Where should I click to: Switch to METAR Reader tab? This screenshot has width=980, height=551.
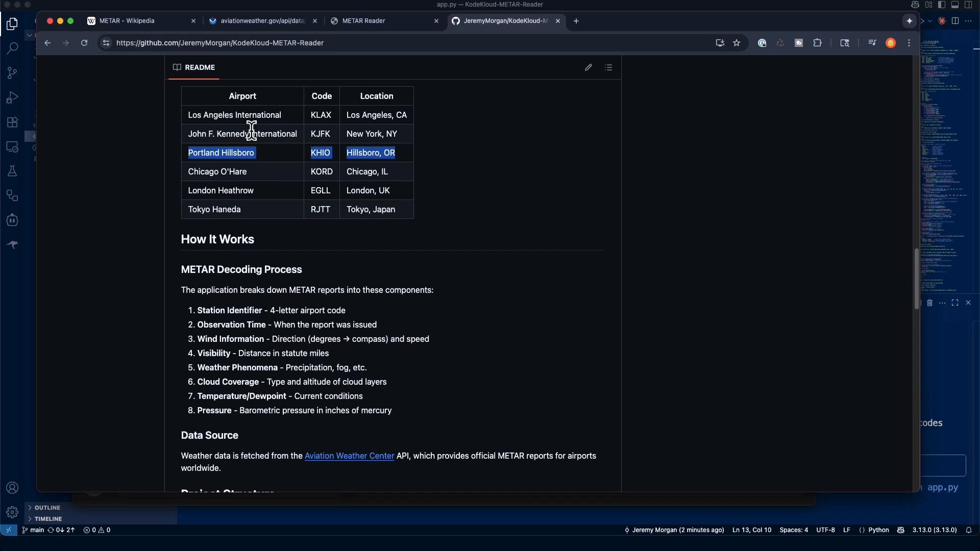pyautogui.click(x=384, y=21)
